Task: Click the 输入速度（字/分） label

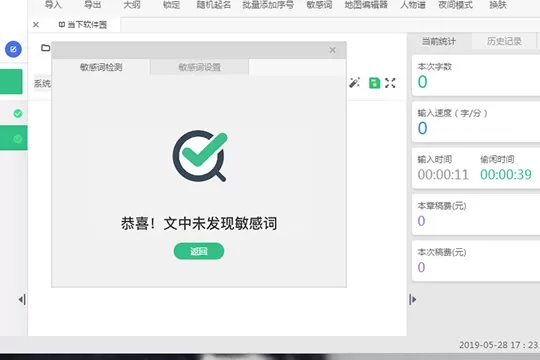Action: tap(453, 113)
